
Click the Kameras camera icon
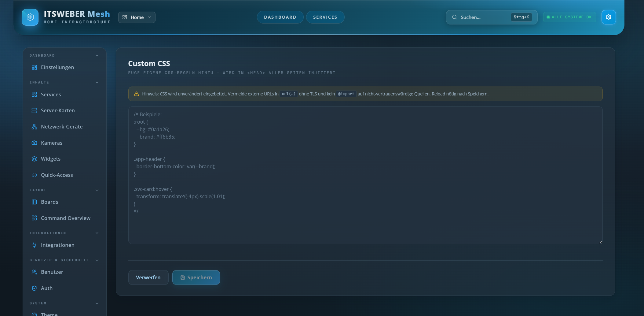click(x=34, y=143)
